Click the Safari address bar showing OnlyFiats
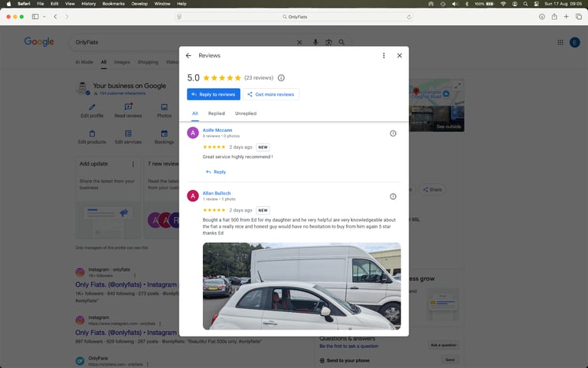Screen dimensions: 588x368 coord(294,17)
